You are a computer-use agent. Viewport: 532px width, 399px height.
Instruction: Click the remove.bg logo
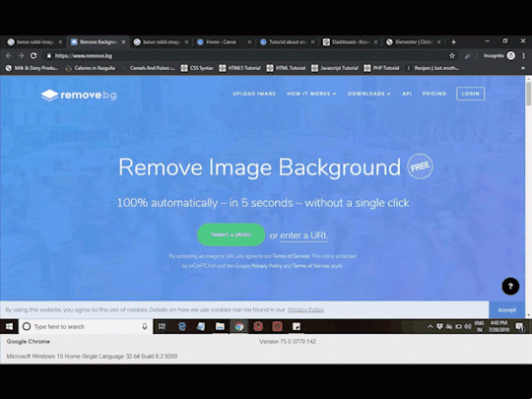(79, 95)
